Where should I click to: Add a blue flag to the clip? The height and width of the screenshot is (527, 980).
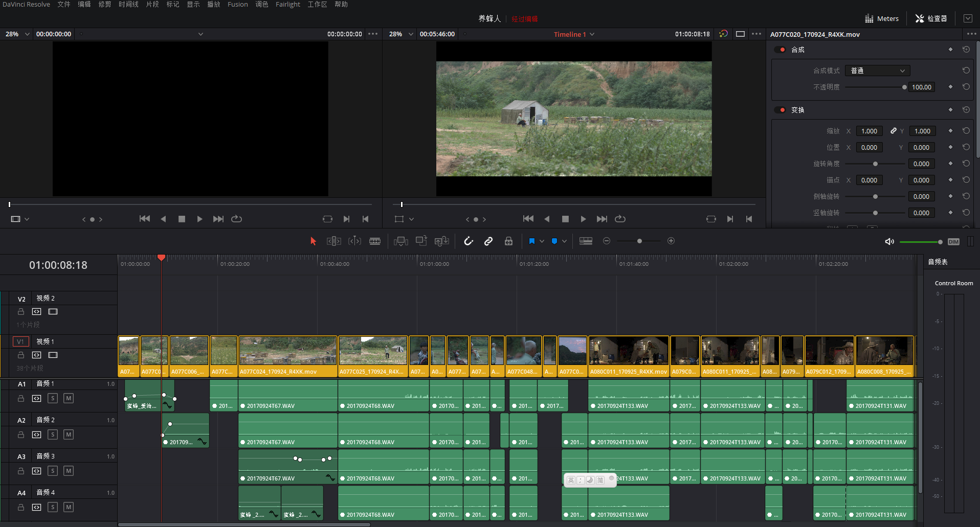532,241
